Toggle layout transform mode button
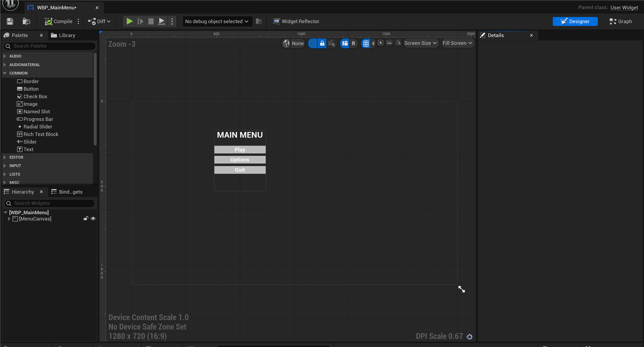Image resolution: width=644 pixels, height=347 pixels. tap(345, 43)
